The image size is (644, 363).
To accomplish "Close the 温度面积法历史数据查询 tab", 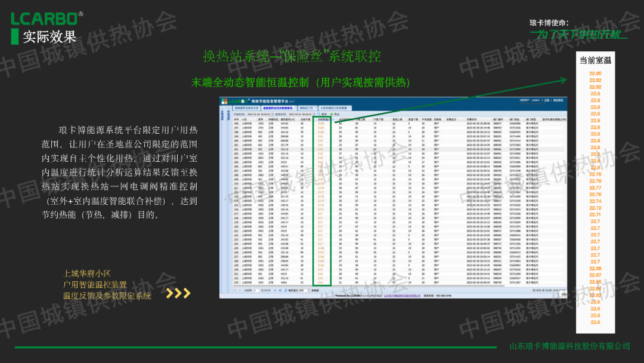I will pos(295,108).
